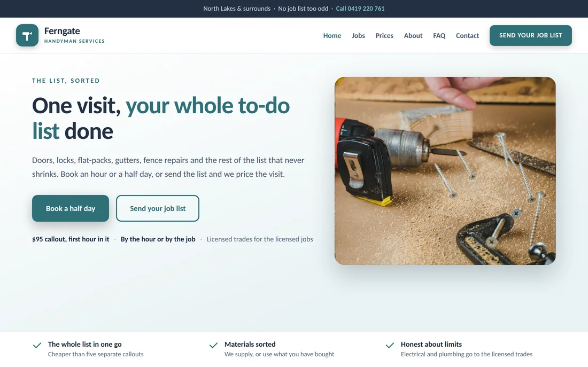Navigate to the About page
Screen dimensions: 588x367
click(x=413, y=36)
